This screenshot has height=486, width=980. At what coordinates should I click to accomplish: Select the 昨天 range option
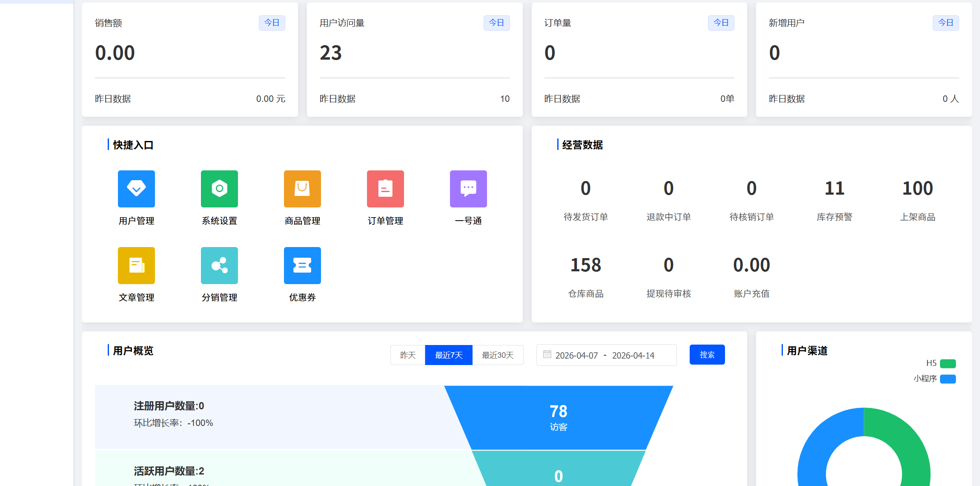coord(408,355)
